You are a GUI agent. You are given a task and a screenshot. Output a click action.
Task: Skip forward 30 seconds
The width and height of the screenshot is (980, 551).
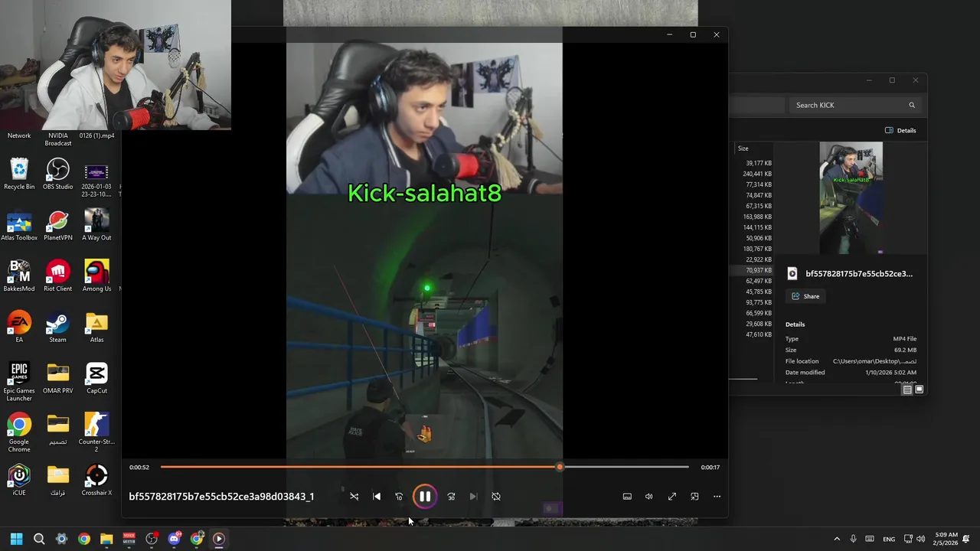451,497
